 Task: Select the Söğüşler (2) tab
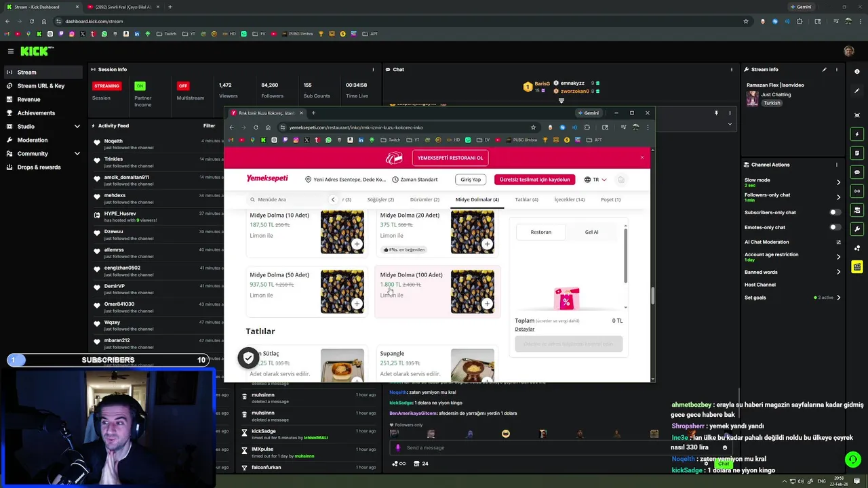click(380, 199)
